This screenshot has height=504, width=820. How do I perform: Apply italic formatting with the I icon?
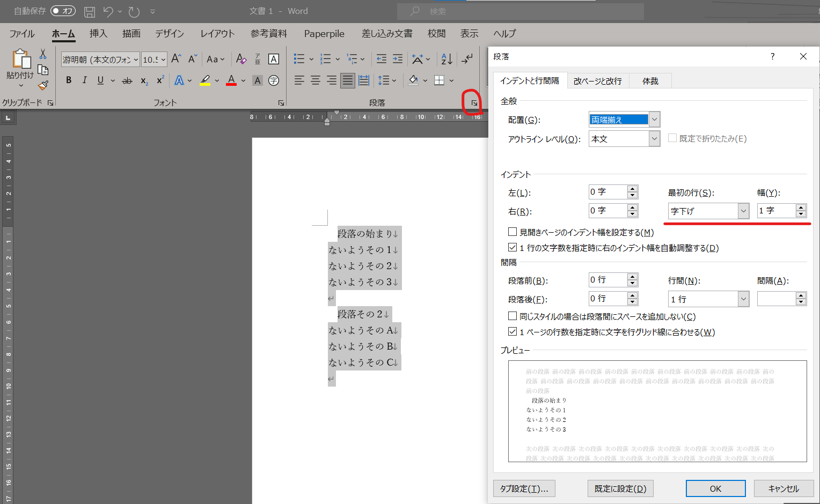84,80
